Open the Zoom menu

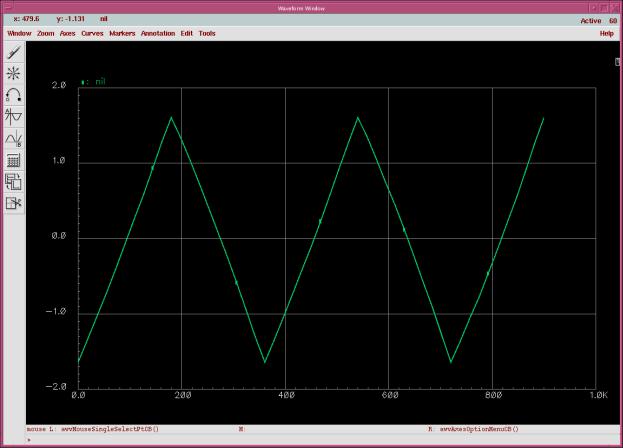click(46, 33)
